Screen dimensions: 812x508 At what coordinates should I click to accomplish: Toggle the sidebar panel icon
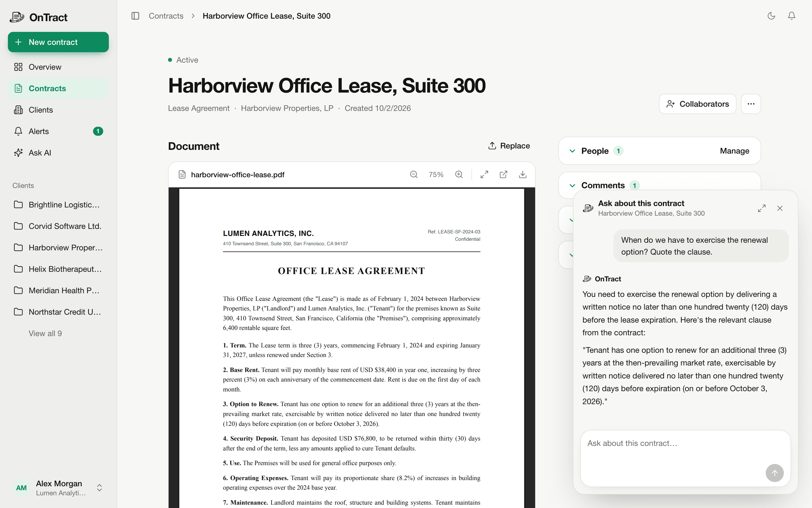135,16
